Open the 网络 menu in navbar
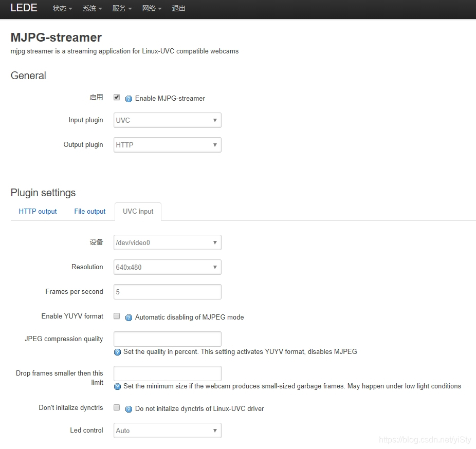 (152, 9)
